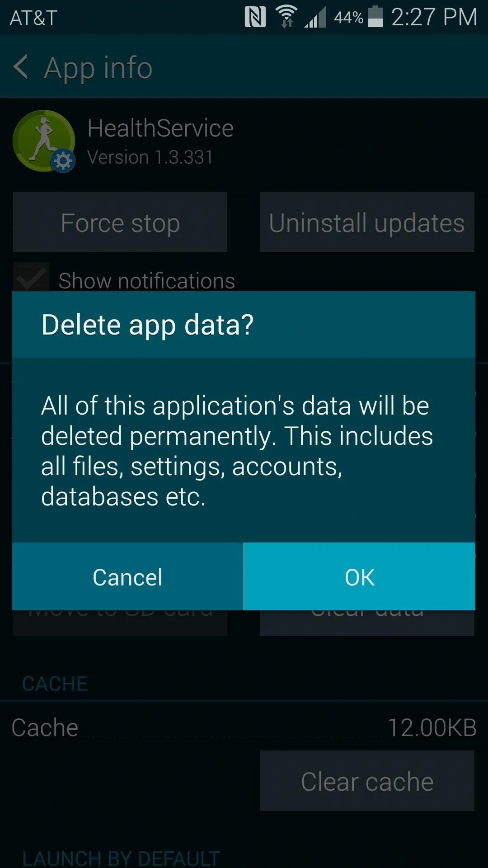Tap the gear badge on HealthService icon
This screenshot has height=868, width=488.
coord(63,160)
